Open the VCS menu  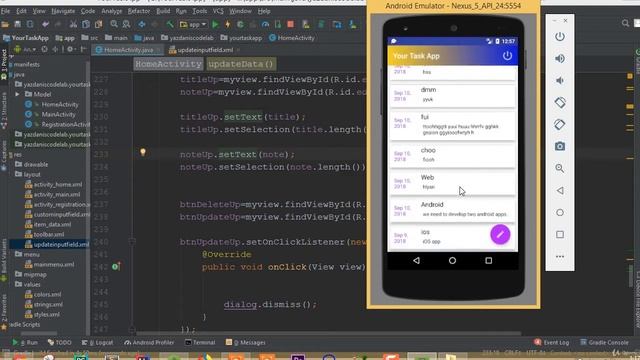(x=218, y=11)
